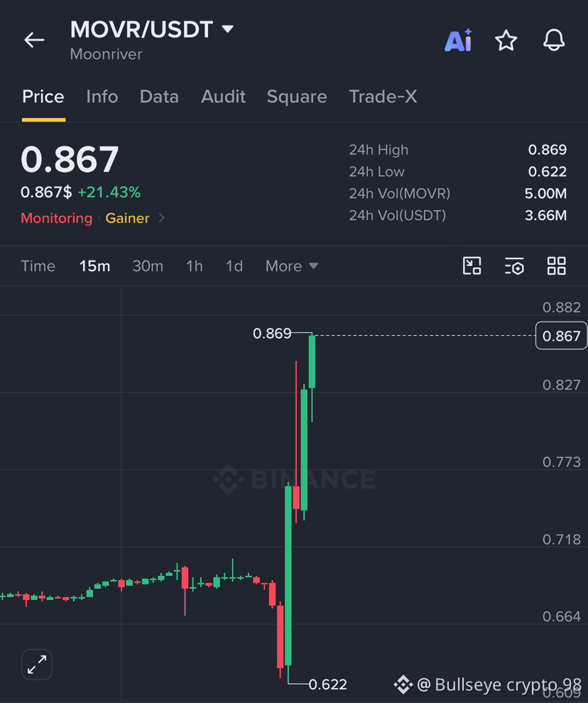The width and height of the screenshot is (588, 703).
Task: Click the 0.773 axis price label
Action: point(562,462)
